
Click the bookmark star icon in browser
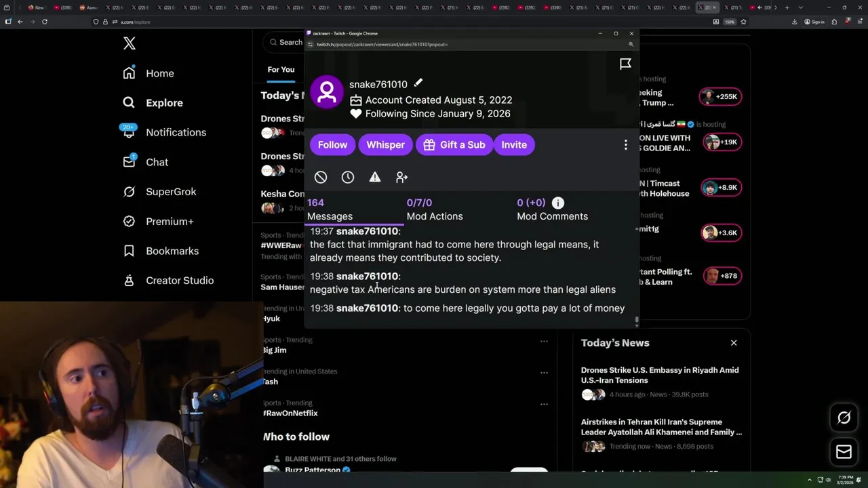[x=743, y=22]
